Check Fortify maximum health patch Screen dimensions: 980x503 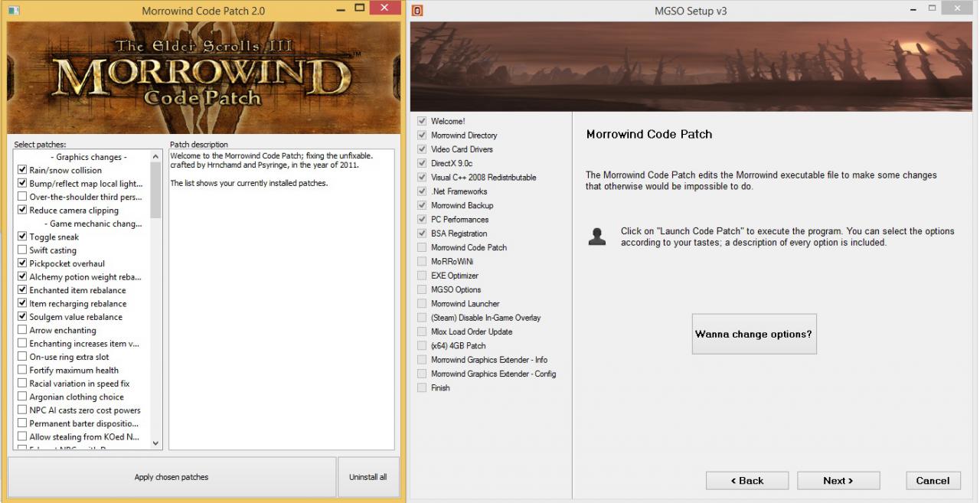(22, 370)
